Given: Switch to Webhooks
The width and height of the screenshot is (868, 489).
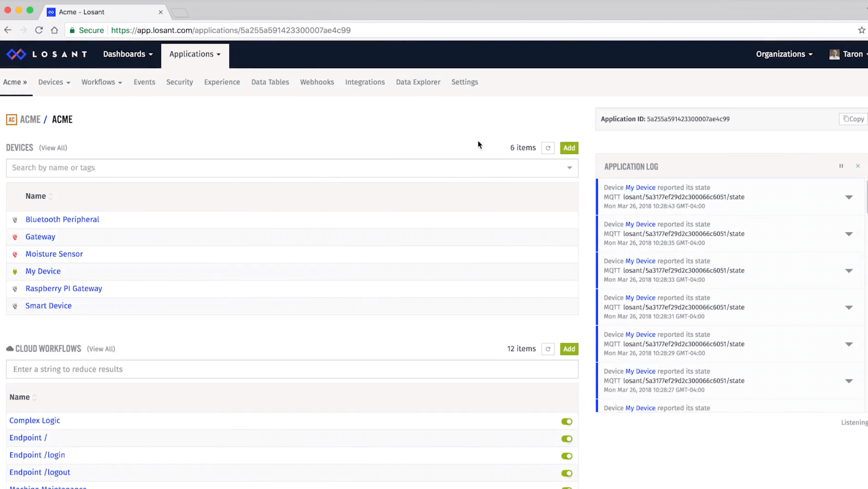Looking at the screenshot, I should [317, 82].
